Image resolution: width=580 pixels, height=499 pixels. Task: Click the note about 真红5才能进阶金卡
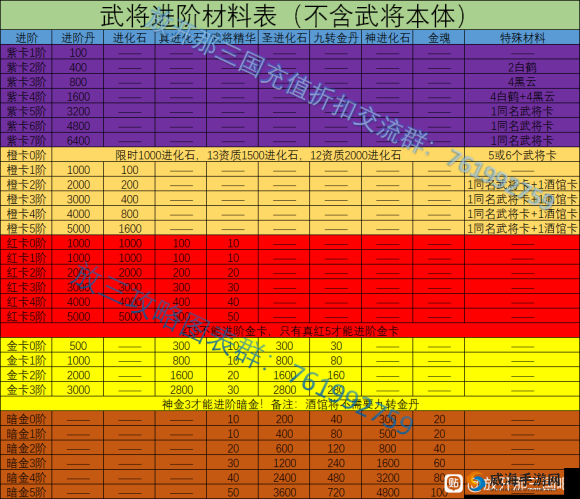(x=290, y=331)
